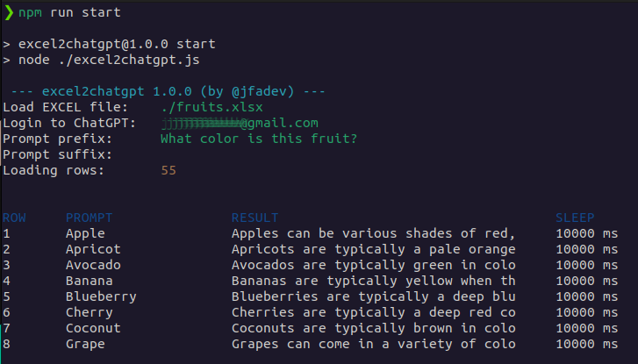Click the ROW column header
638x364 pixels.
14,218
